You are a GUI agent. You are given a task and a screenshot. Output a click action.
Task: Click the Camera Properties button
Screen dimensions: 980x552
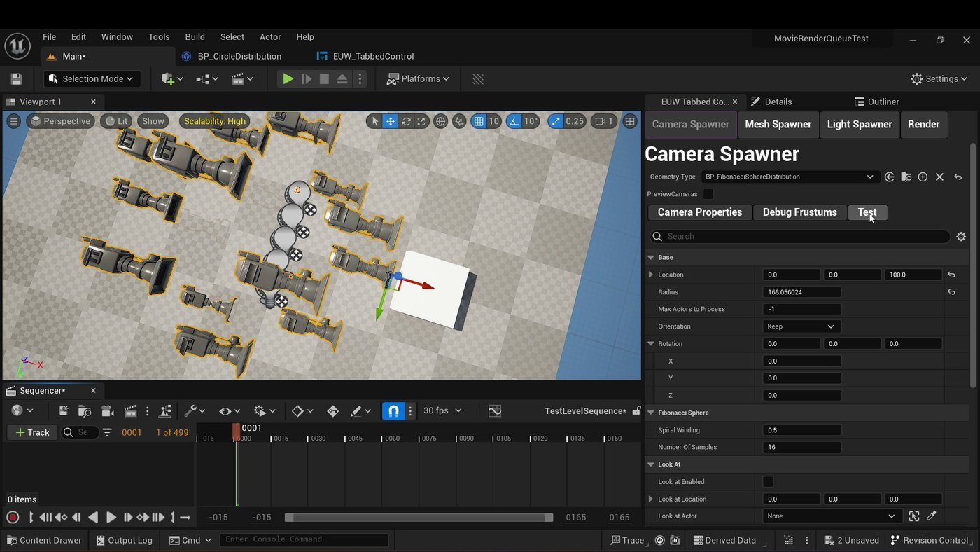click(700, 212)
